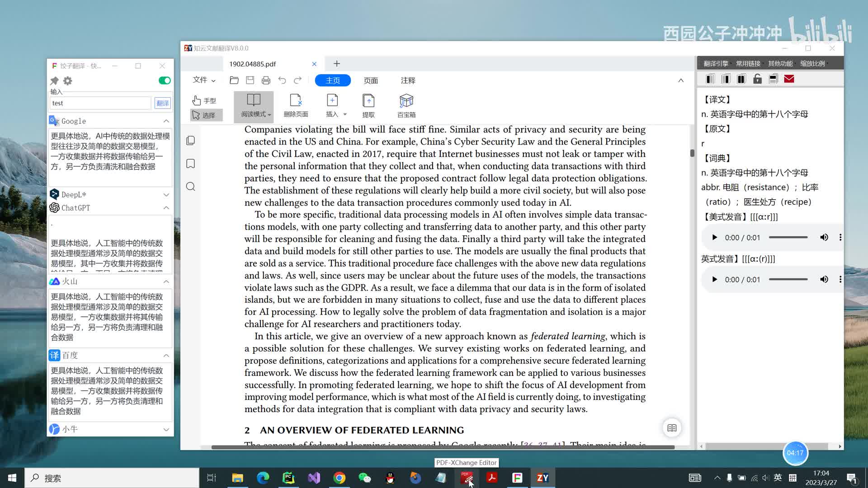The image size is (868, 488).
Task: Open bookmarks panel icon in PDF sidebar
Action: click(x=191, y=164)
